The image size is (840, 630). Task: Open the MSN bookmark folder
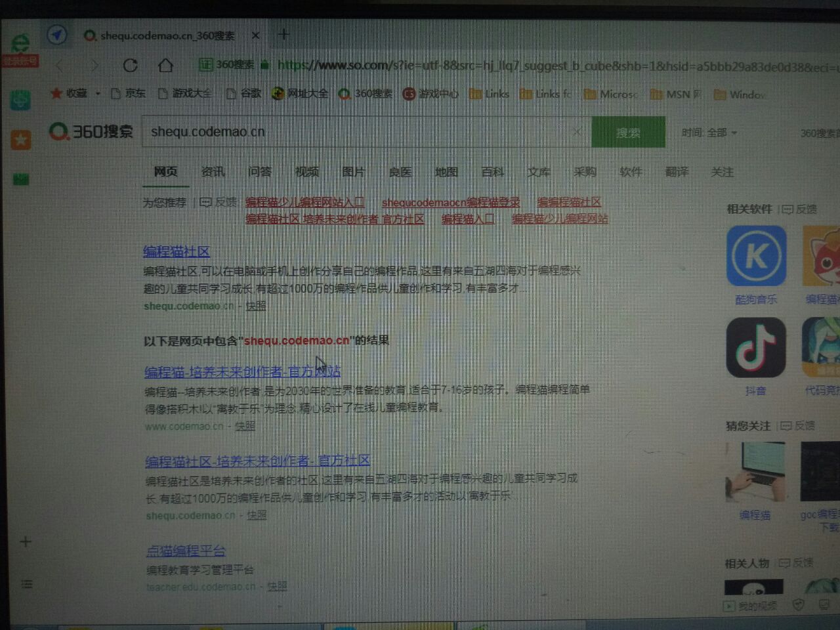point(676,94)
